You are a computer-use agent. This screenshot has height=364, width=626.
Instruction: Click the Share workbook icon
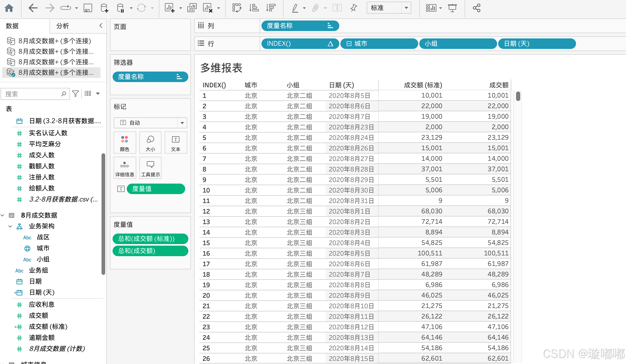click(x=476, y=8)
